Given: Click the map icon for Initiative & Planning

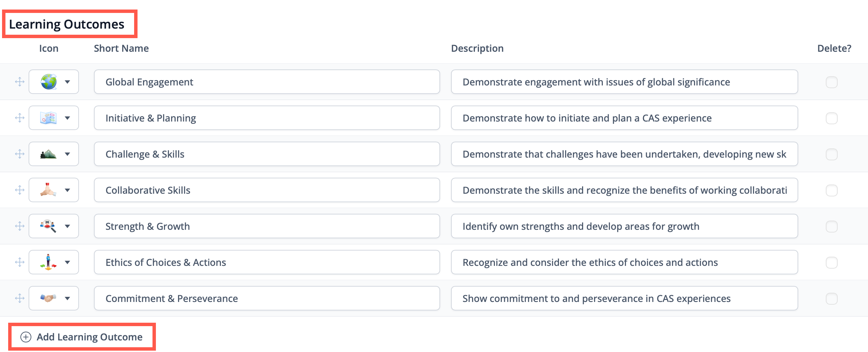Looking at the screenshot, I should [48, 118].
